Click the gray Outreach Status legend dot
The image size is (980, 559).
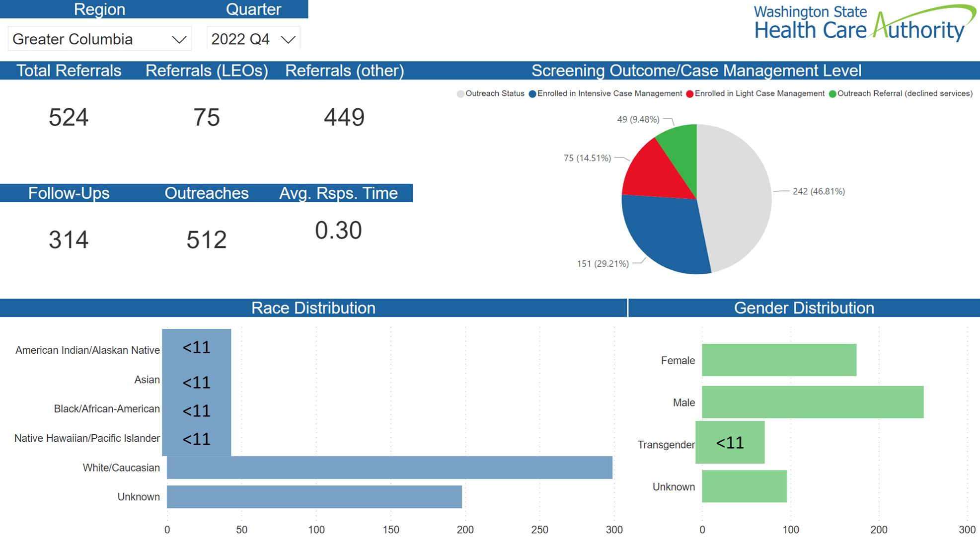pyautogui.click(x=460, y=94)
